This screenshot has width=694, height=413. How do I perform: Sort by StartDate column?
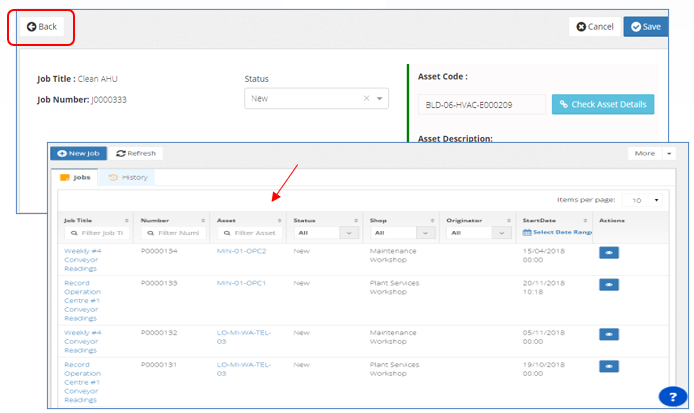[585, 220]
